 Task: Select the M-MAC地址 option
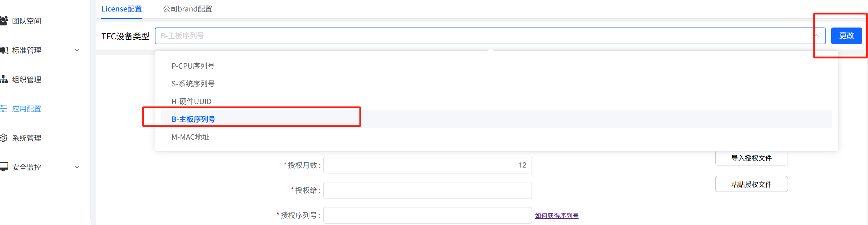click(190, 137)
